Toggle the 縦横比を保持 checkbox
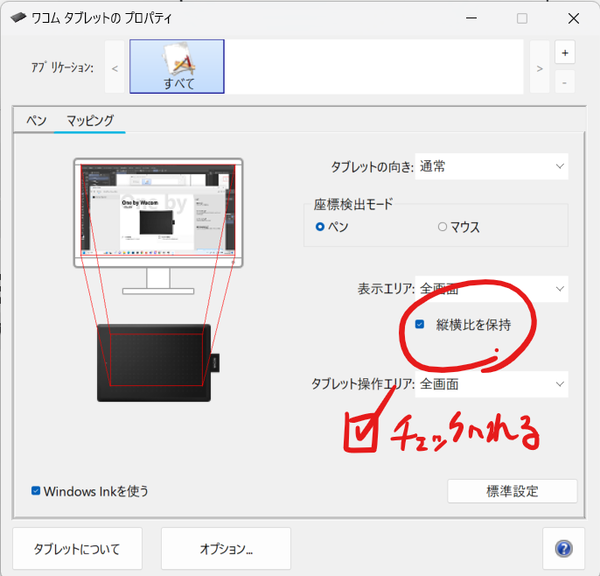The width and height of the screenshot is (600, 576). [420, 325]
